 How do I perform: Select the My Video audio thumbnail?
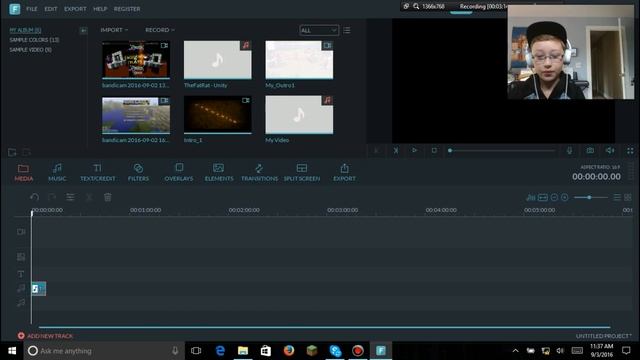[x=299, y=115]
